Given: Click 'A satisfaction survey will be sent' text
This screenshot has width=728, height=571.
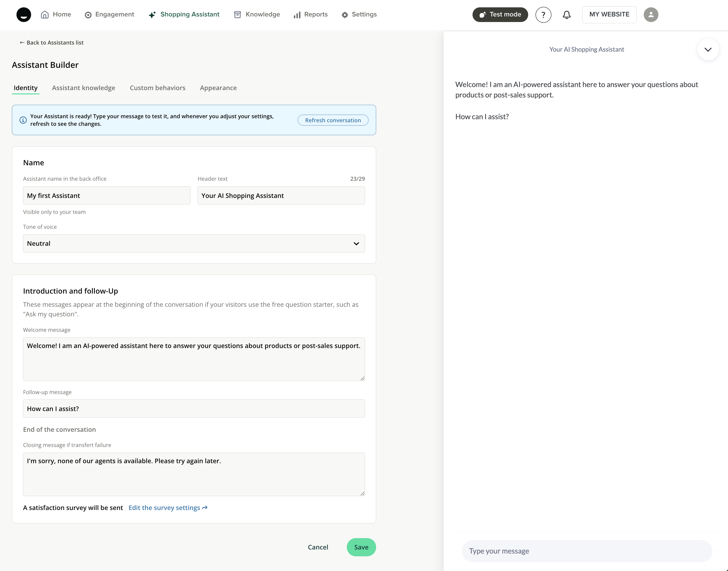Looking at the screenshot, I should pos(73,507).
